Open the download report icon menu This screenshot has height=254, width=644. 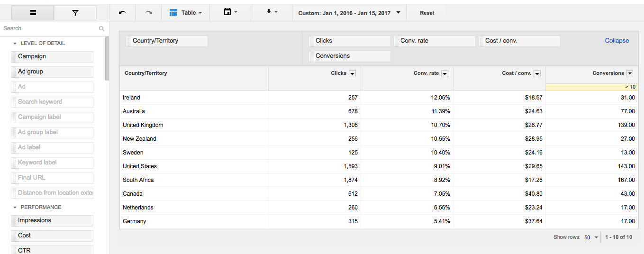[x=272, y=12]
